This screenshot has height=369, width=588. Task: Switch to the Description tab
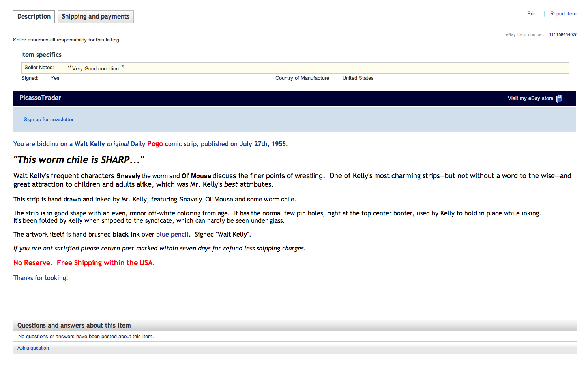tap(34, 17)
